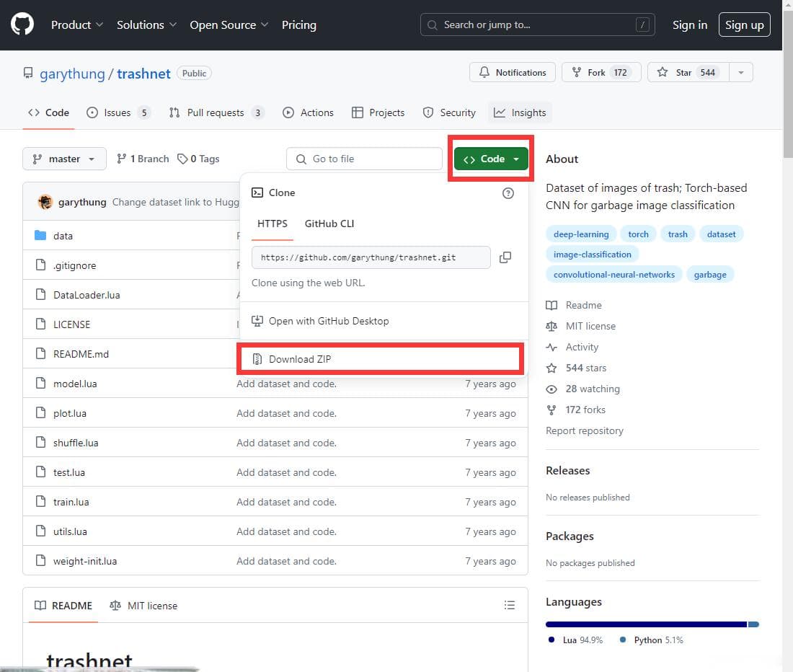The image size is (793, 672).
Task: Open the utils.lua file
Action: click(x=71, y=531)
